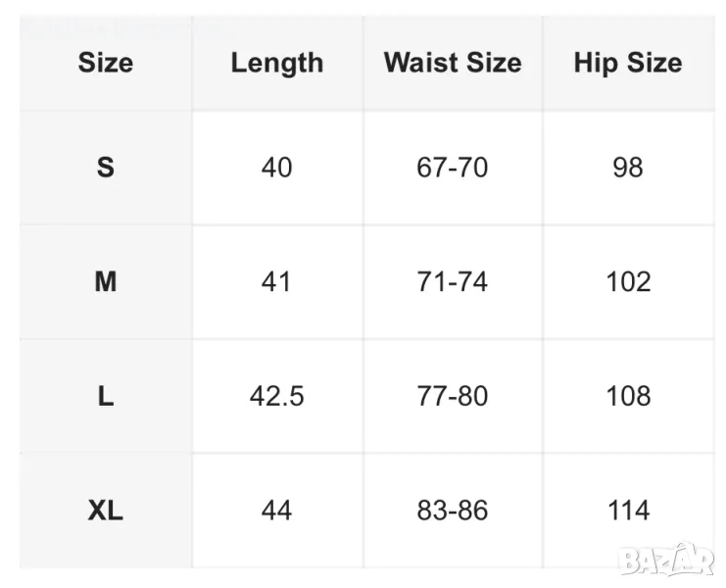Click the Waist Size column header
Viewport: 726px width, 588px height.
[x=453, y=63]
